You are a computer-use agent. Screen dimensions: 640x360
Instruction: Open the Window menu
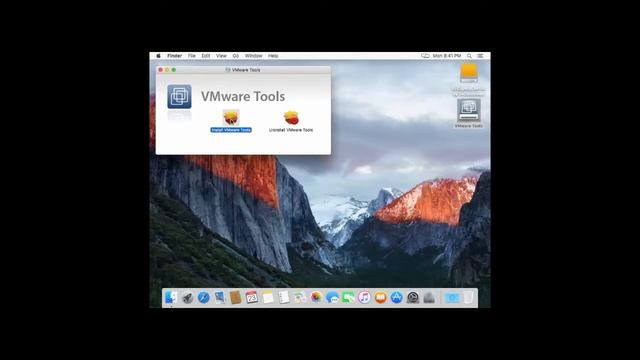point(253,56)
